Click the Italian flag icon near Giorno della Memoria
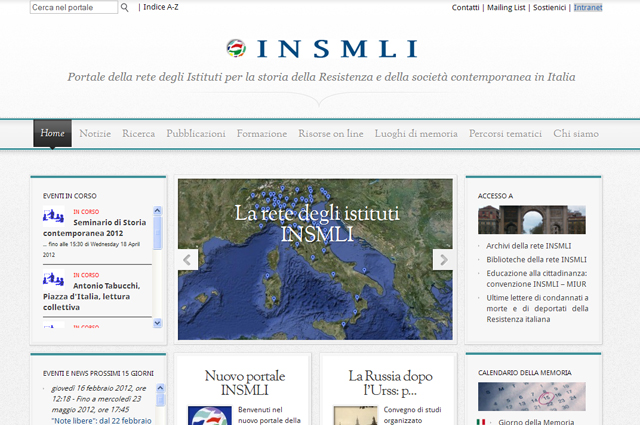Image resolution: width=640 pixels, height=425 pixels. pyautogui.click(x=481, y=422)
